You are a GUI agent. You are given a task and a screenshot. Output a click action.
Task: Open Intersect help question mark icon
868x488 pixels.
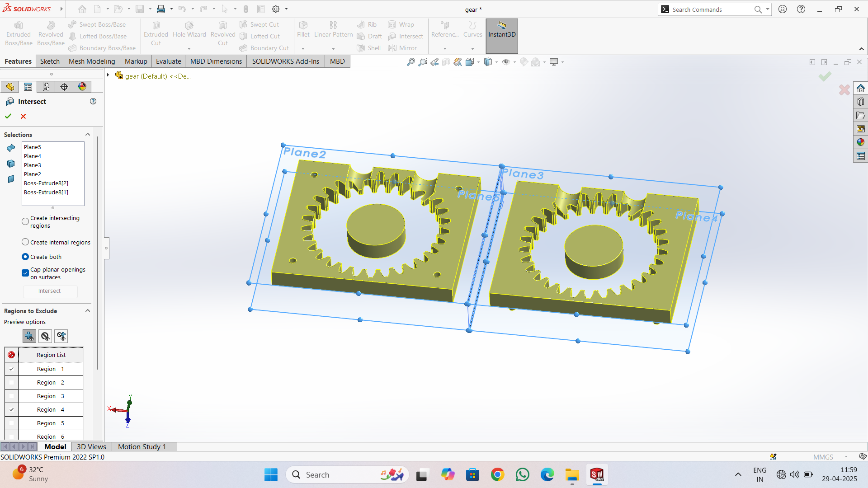click(93, 101)
